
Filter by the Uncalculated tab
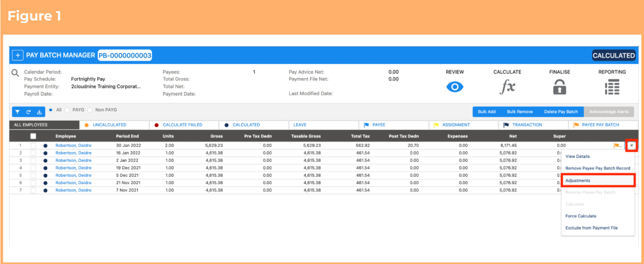(x=114, y=125)
